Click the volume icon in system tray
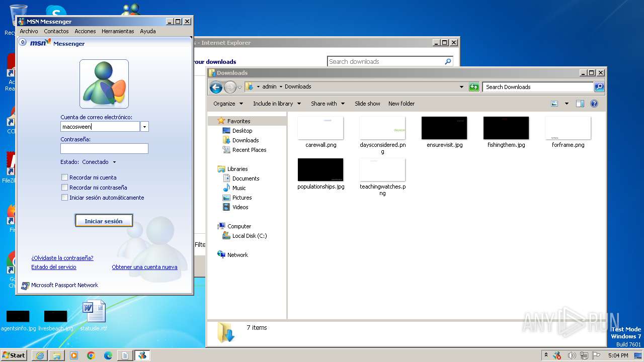 point(572,355)
